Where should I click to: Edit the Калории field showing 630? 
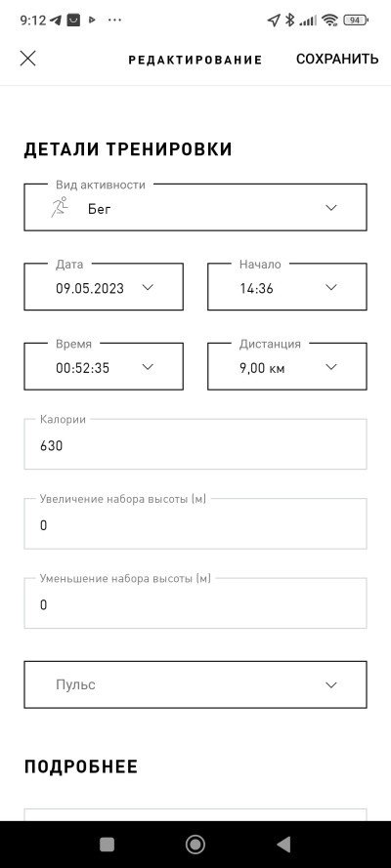pos(195,444)
